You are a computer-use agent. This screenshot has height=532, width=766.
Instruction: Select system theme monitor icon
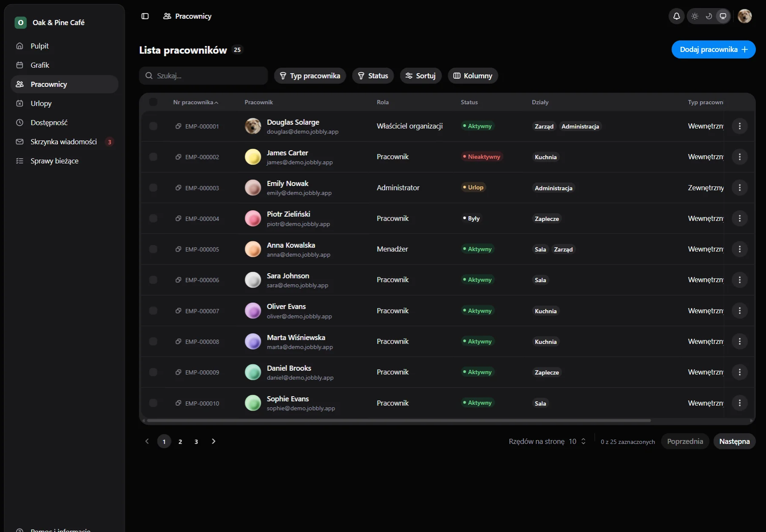(x=723, y=16)
